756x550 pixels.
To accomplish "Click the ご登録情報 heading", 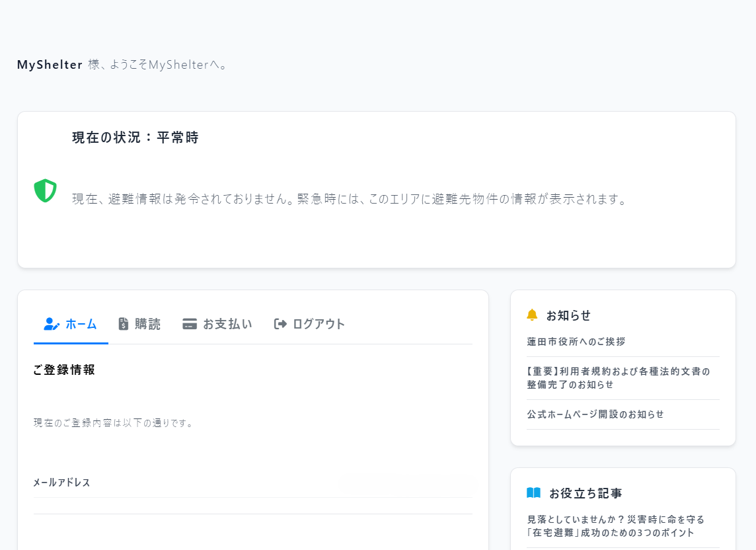I will 64,370.
